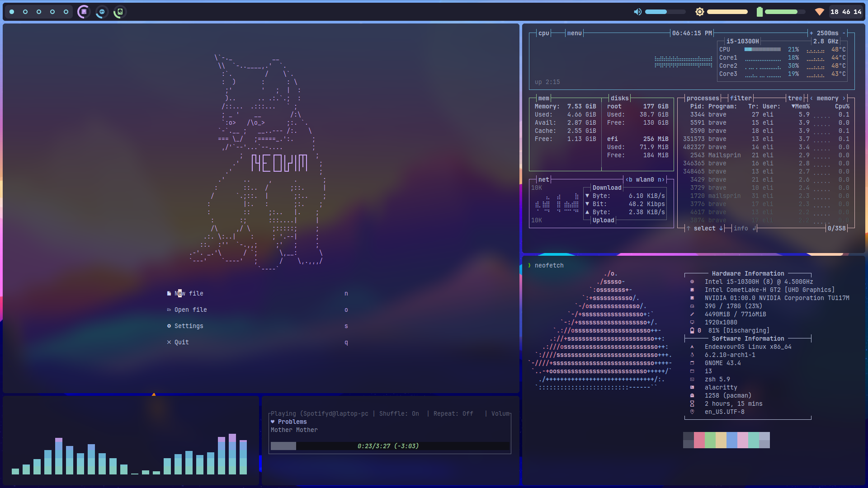
Task: Adjust the volume slider in top bar
Action: pyautogui.click(x=665, y=12)
